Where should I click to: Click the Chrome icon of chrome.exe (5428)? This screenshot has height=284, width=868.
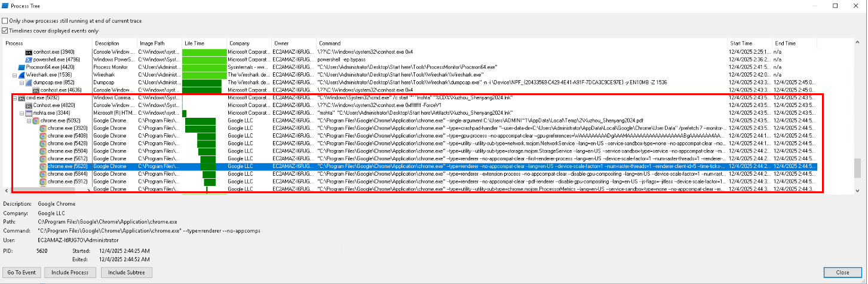point(43,143)
